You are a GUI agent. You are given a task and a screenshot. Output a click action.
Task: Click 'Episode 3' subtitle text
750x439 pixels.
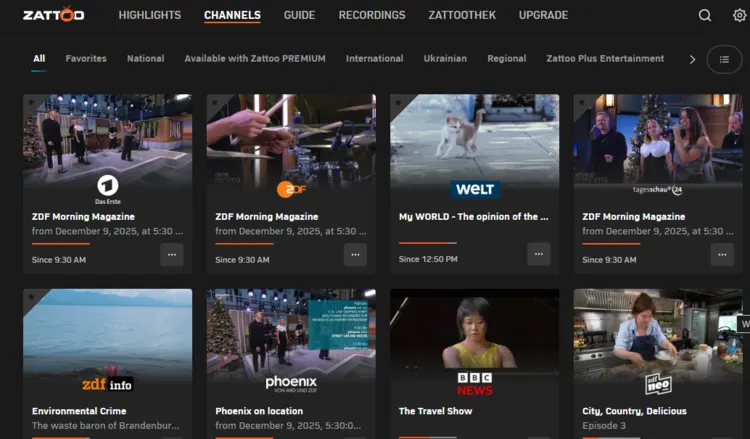pyautogui.click(x=604, y=425)
